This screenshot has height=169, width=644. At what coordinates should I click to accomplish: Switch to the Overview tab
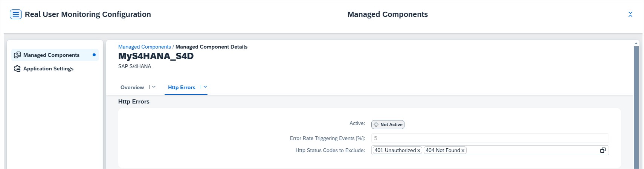[132, 87]
